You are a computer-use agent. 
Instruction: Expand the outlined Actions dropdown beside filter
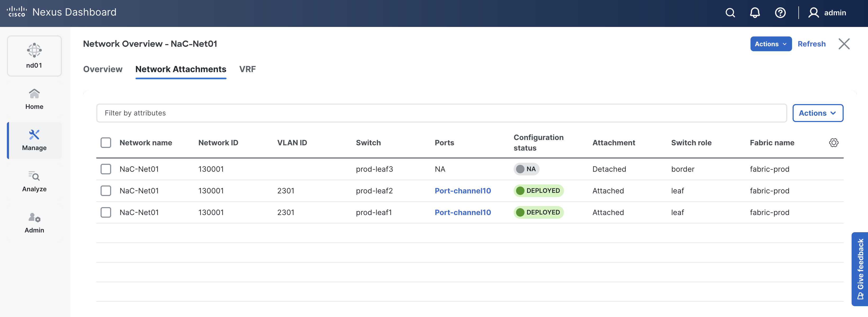coord(817,113)
